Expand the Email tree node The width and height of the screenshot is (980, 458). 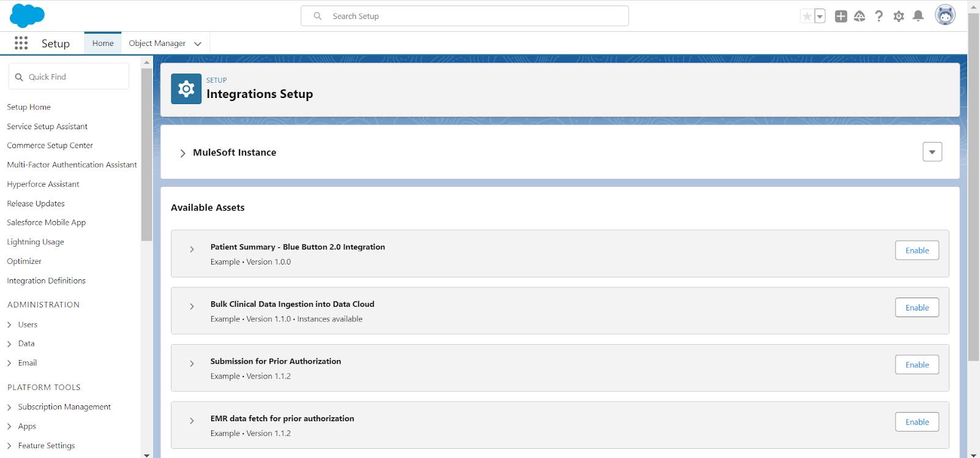[x=9, y=363]
